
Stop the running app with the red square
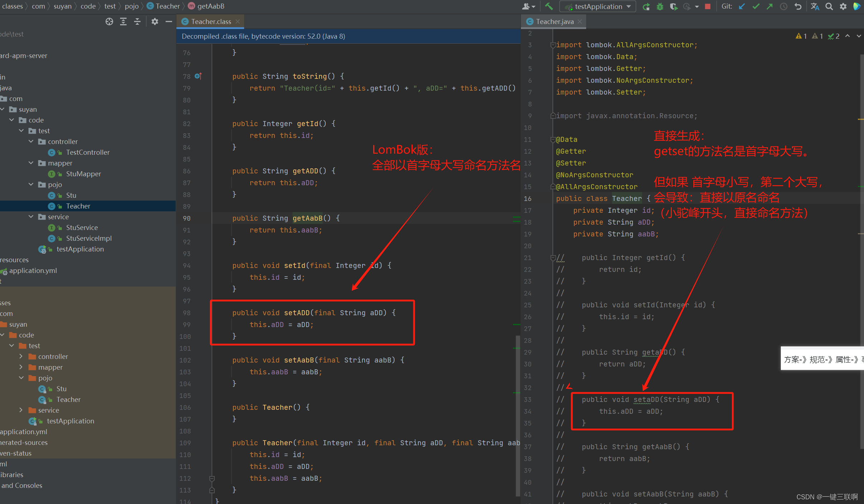coord(708,6)
